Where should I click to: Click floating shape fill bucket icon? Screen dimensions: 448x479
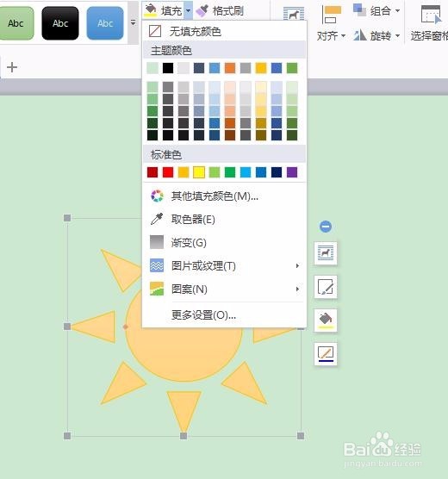[326, 320]
